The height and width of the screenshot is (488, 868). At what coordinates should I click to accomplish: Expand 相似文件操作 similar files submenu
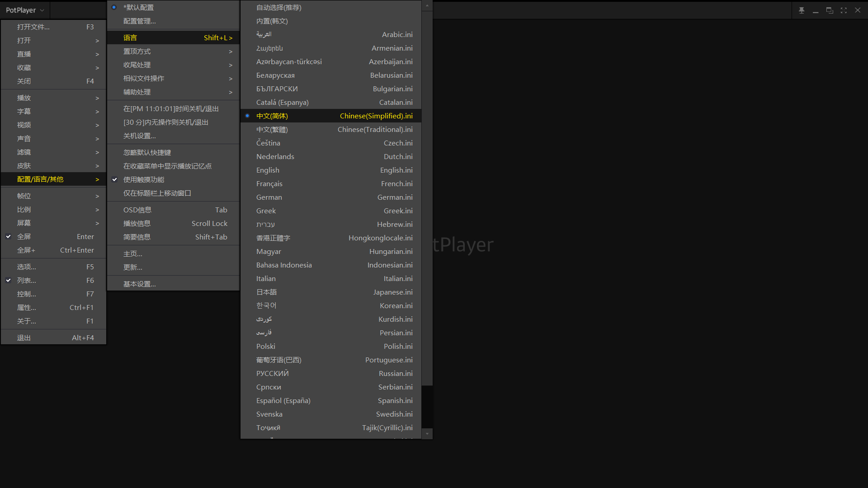coord(173,78)
